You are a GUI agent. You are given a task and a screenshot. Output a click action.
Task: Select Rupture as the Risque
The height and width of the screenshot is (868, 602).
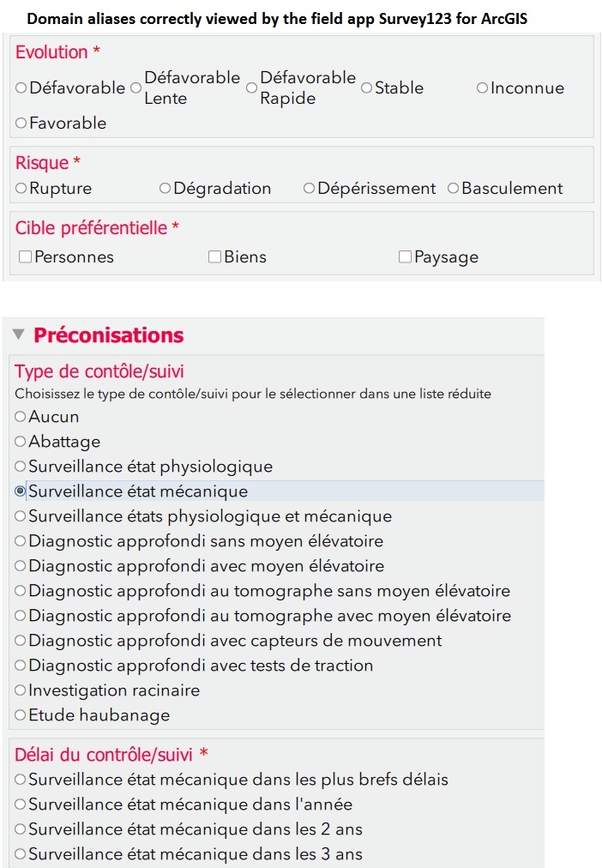coord(20,189)
